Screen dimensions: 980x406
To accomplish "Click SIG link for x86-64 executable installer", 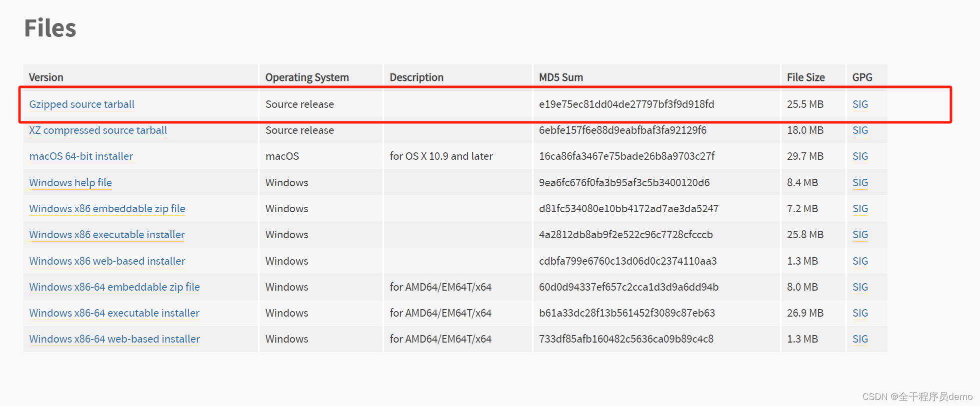I will [860, 313].
